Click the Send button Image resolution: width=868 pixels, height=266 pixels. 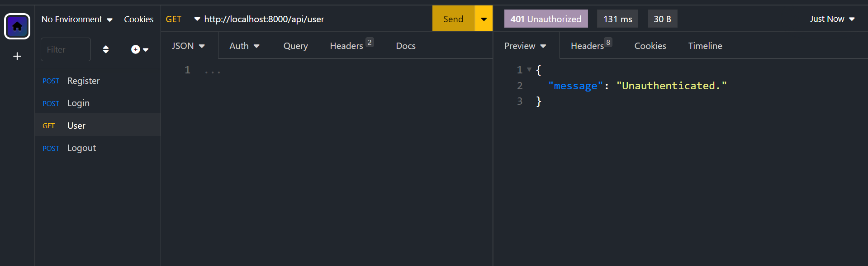[x=453, y=19]
